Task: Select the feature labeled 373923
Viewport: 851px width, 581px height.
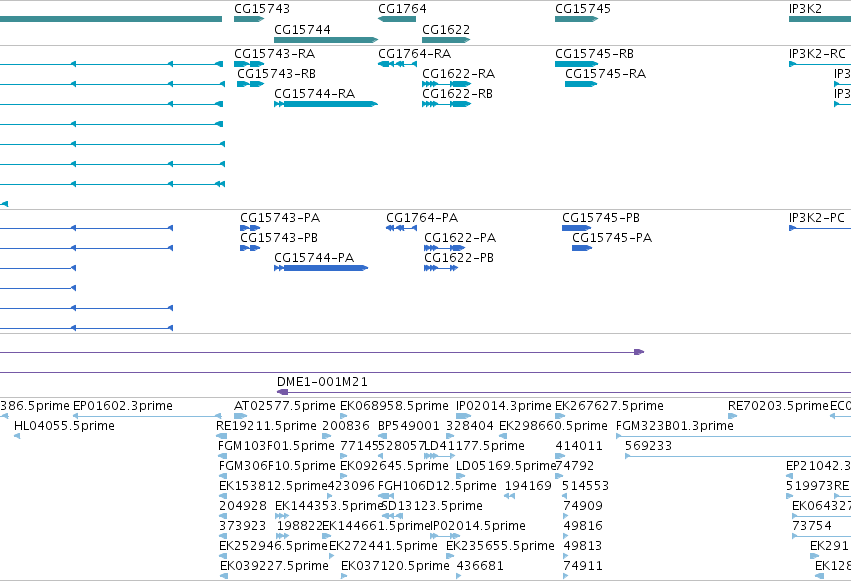Action: tap(223, 537)
